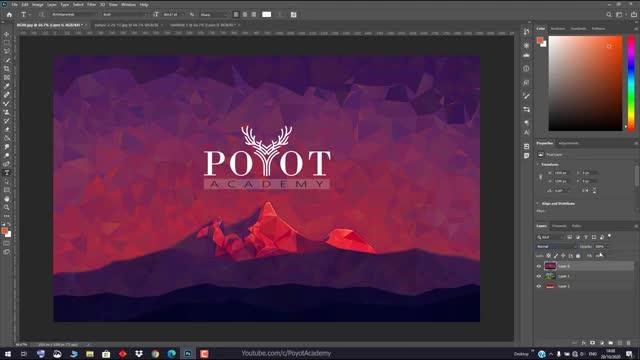Click the lock all padlock icon
The image size is (640, 360).
pos(578,256)
